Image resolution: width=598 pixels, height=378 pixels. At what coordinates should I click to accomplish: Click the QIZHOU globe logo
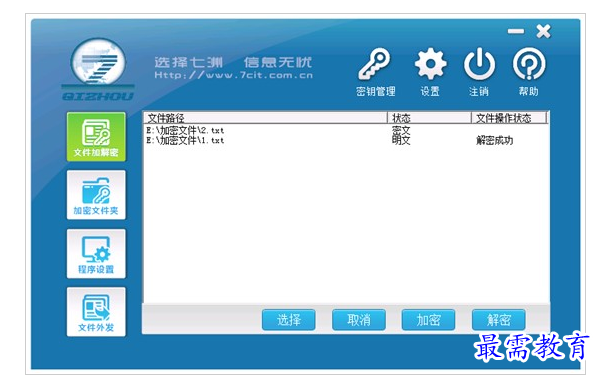click(x=98, y=69)
